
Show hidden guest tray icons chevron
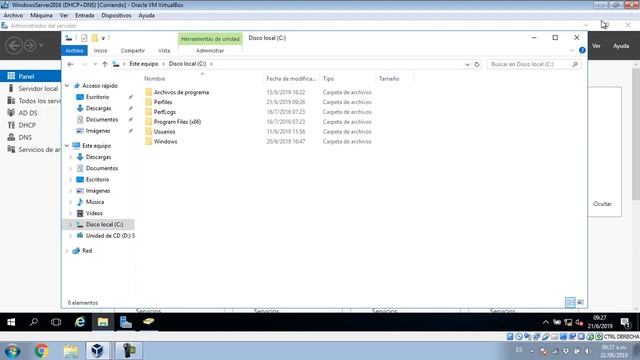click(546, 322)
